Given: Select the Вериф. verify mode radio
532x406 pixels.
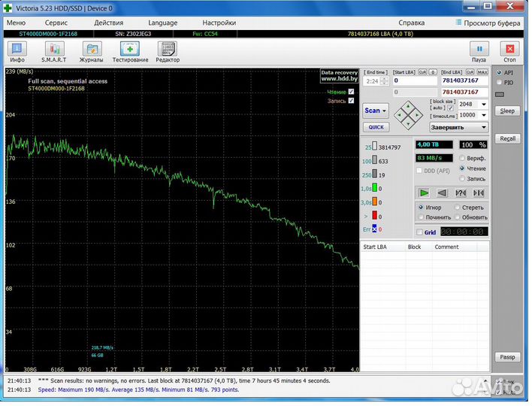Looking at the screenshot, I should 462,158.
